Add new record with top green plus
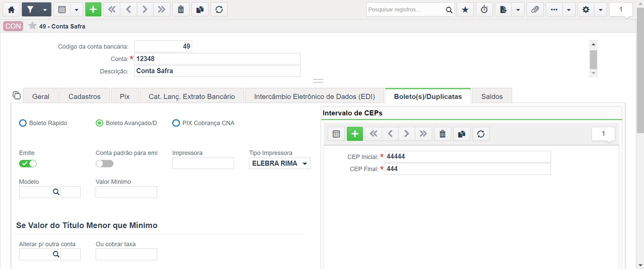 (x=93, y=9)
